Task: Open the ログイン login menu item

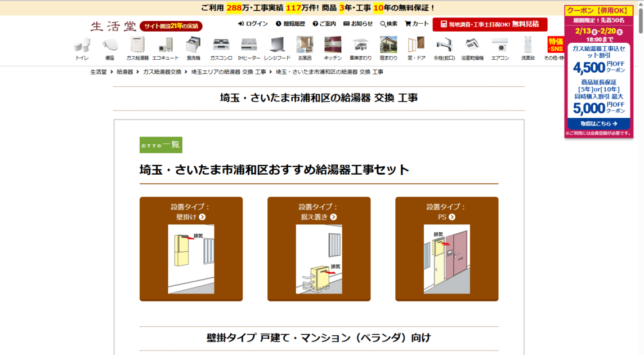Action: 253,24
